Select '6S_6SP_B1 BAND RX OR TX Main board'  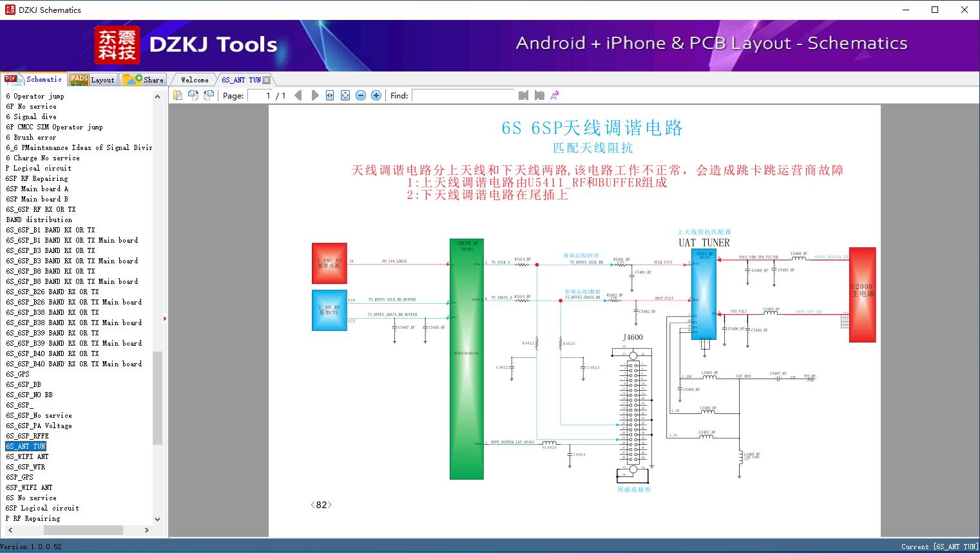coord(72,240)
